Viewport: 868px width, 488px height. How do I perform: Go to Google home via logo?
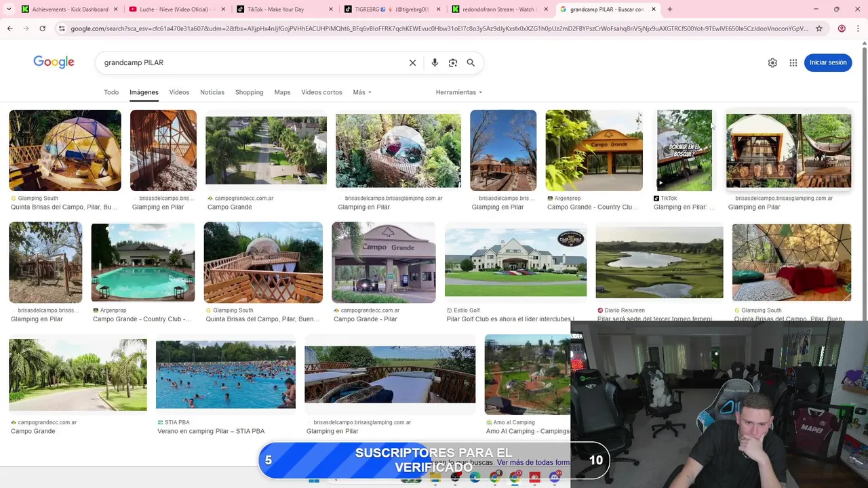coord(54,62)
